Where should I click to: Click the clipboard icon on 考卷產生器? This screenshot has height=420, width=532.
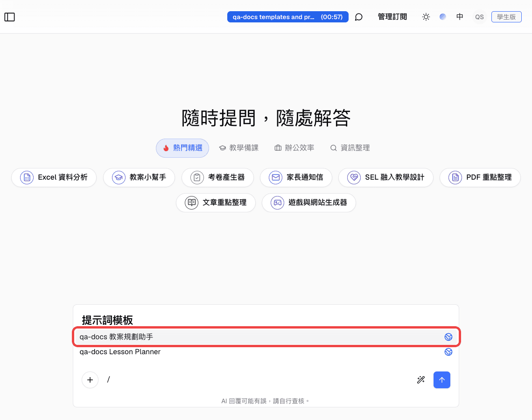point(197,177)
